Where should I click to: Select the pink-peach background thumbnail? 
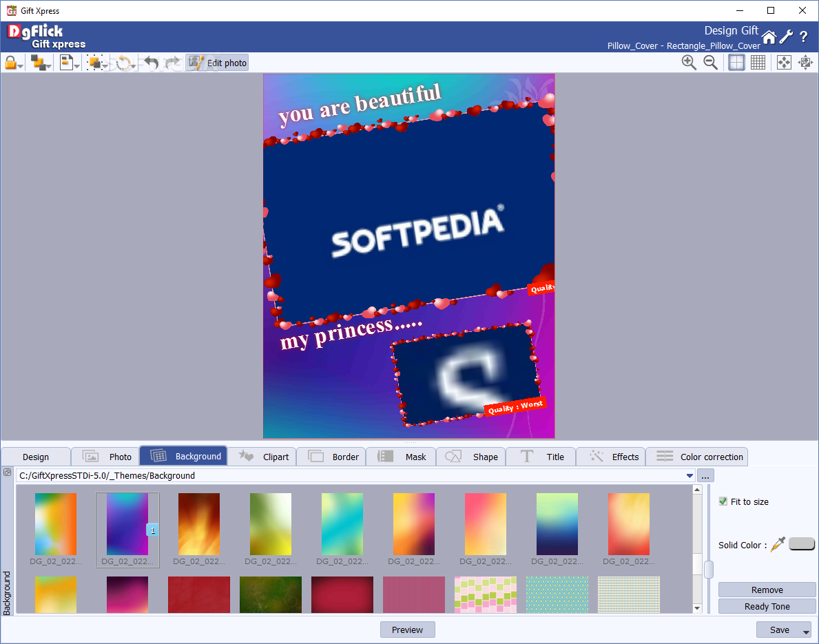[485, 524]
